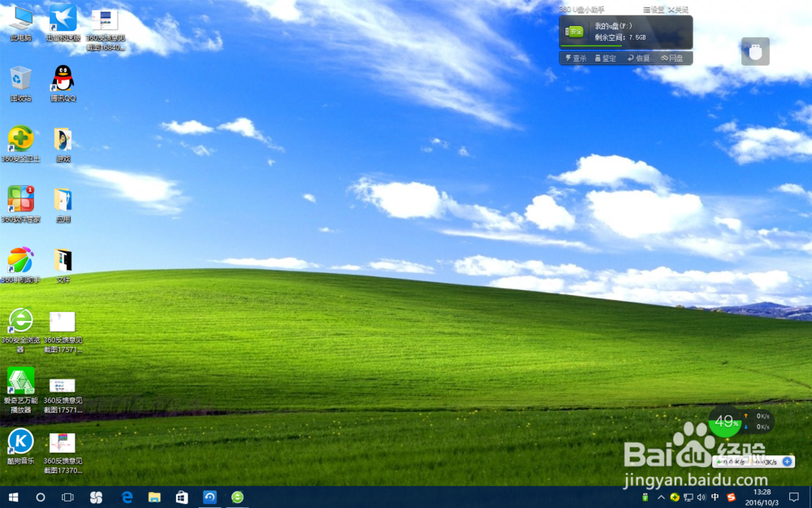This screenshot has width=812, height=508.
Task: Open 360 tray icon in system tray
Action: click(674, 497)
